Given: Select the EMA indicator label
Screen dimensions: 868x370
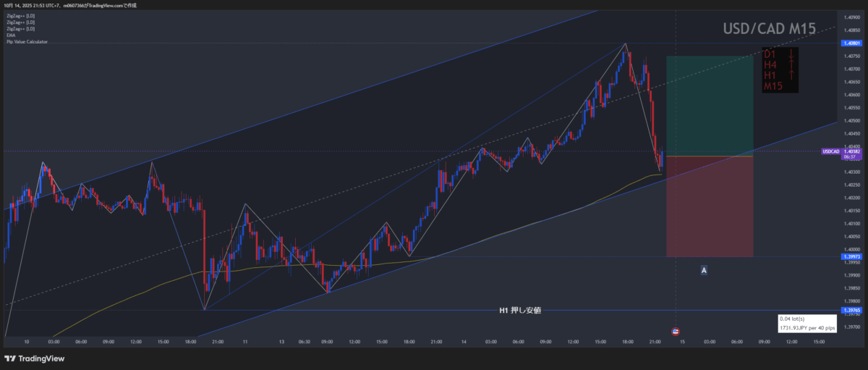Looking at the screenshot, I should click(11, 35).
